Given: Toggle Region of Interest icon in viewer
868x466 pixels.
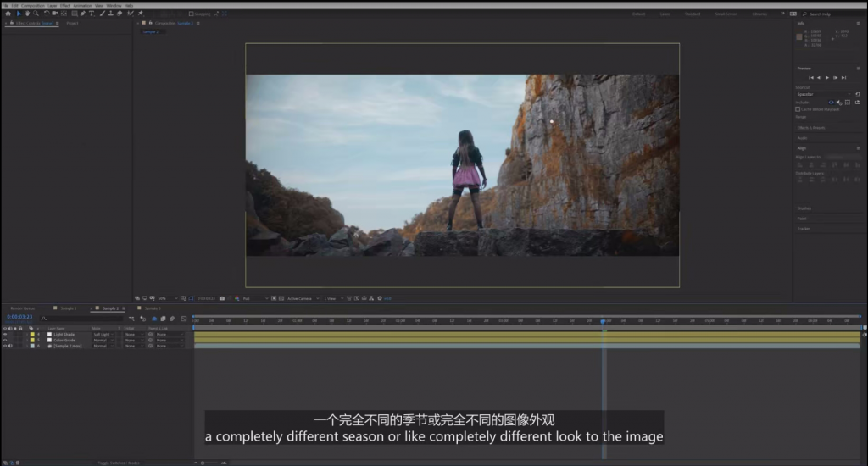Looking at the screenshot, I should tap(274, 298).
